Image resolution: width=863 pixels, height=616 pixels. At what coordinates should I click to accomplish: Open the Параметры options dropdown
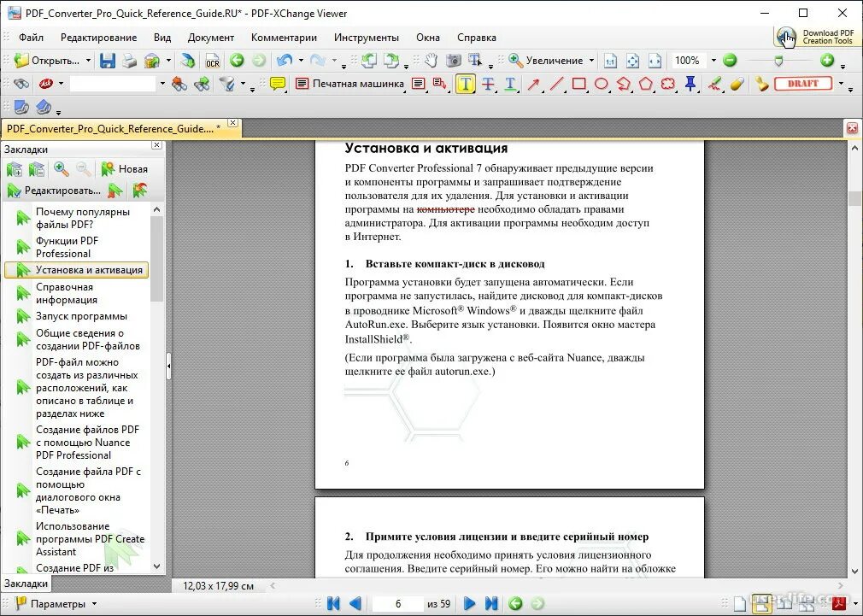pyautogui.click(x=94, y=604)
